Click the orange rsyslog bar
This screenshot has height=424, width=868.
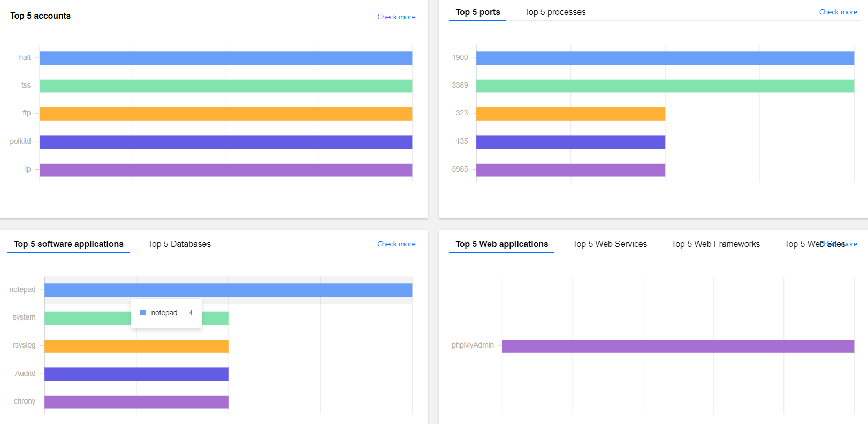click(x=136, y=346)
